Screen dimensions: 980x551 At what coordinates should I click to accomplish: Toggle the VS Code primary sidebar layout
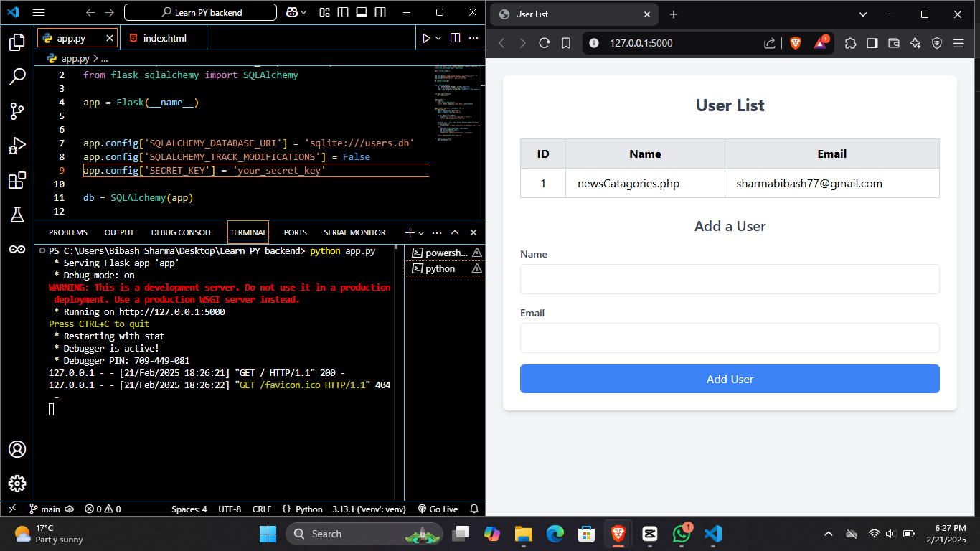click(x=343, y=13)
